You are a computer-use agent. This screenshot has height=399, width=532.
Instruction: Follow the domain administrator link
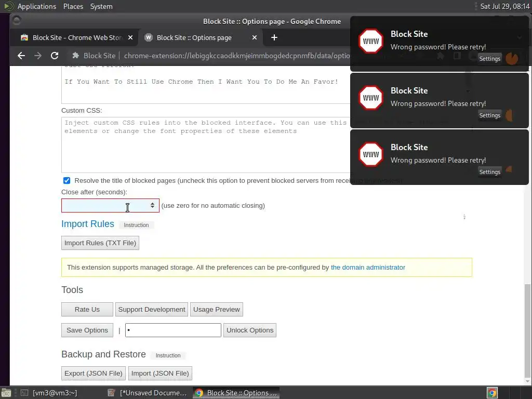[x=368, y=268]
